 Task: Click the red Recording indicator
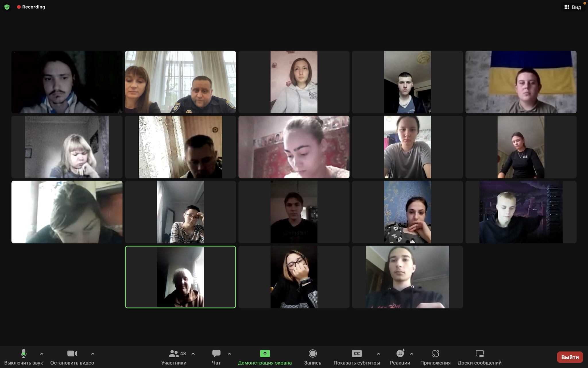point(31,7)
